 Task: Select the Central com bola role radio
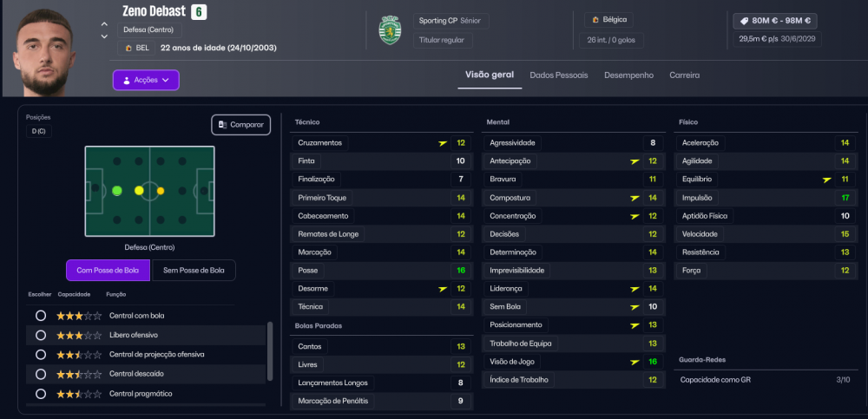(x=41, y=316)
